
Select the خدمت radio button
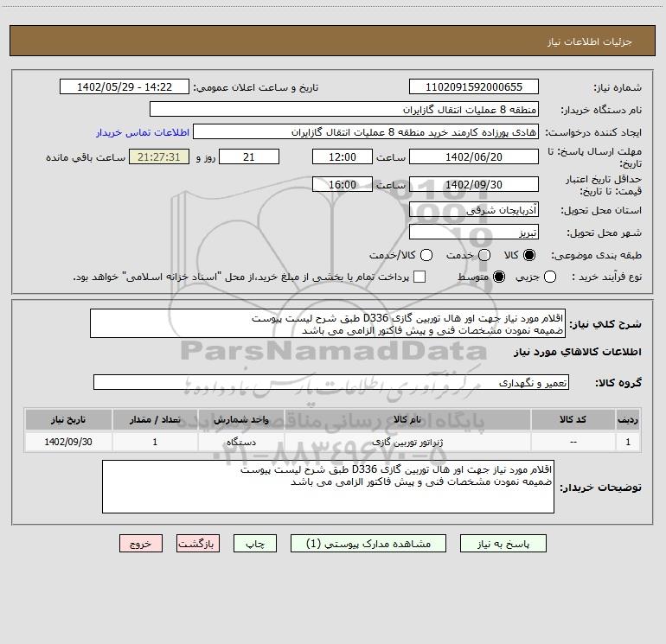coord(484,255)
